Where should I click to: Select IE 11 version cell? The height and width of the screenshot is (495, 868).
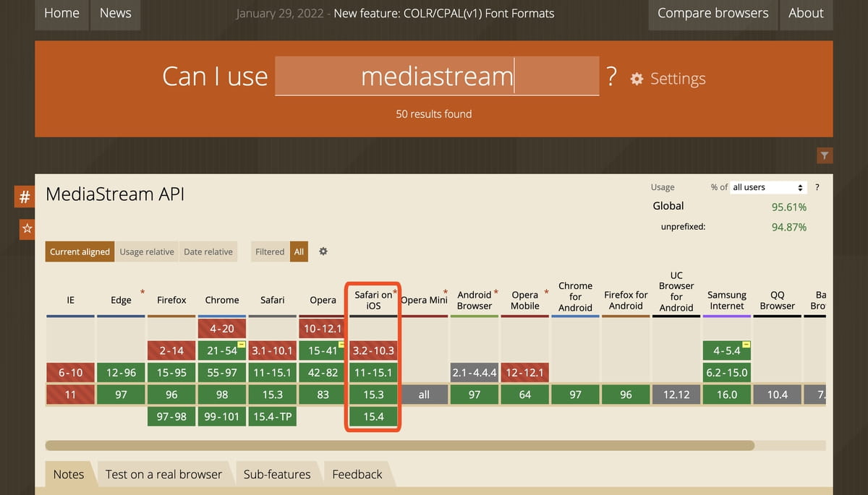[x=70, y=395]
